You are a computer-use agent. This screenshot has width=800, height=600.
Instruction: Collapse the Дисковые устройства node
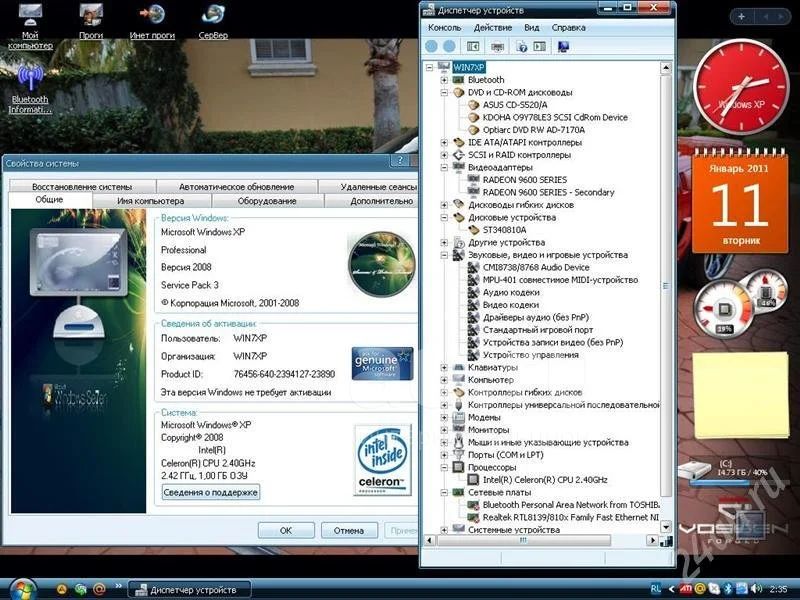(x=444, y=217)
